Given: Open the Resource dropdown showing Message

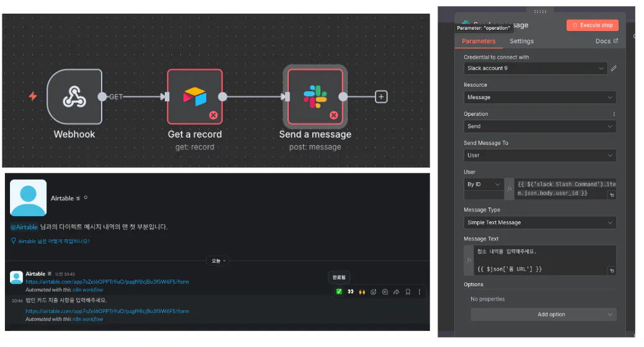Looking at the screenshot, I should pos(540,97).
